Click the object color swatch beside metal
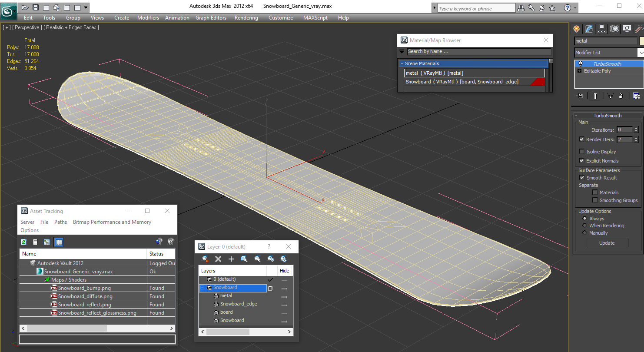644x352 pixels. pos(642,41)
